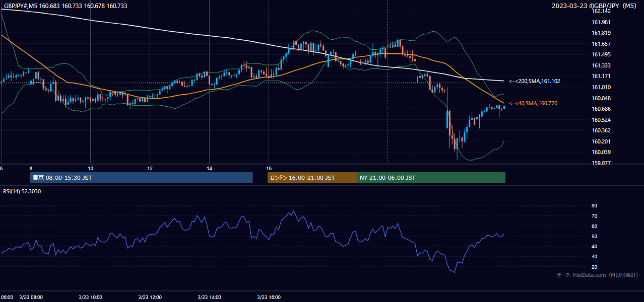Viewport: 644px width, 302px height.
Task: Click hour tick 12 under price chart
Action: coord(150,168)
